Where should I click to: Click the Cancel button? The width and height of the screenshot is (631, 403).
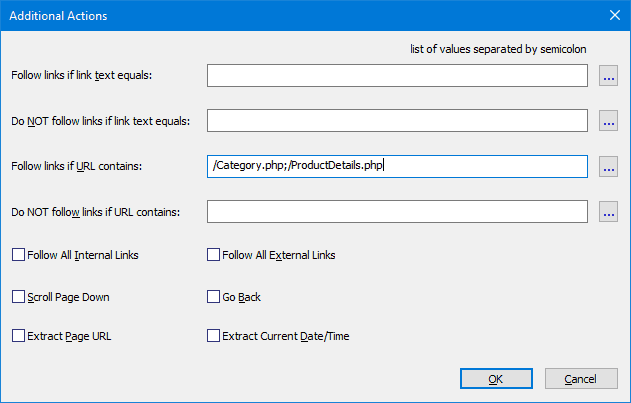coord(581,379)
